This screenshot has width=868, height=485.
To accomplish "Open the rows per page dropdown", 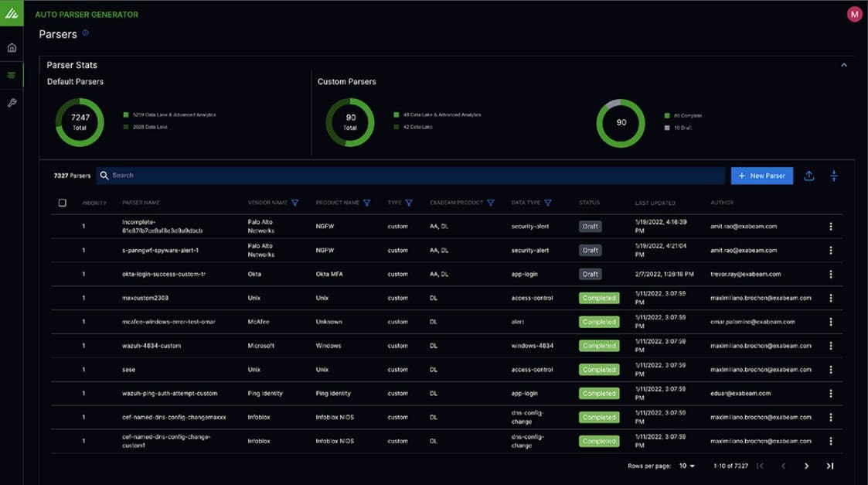I will (687, 466).
